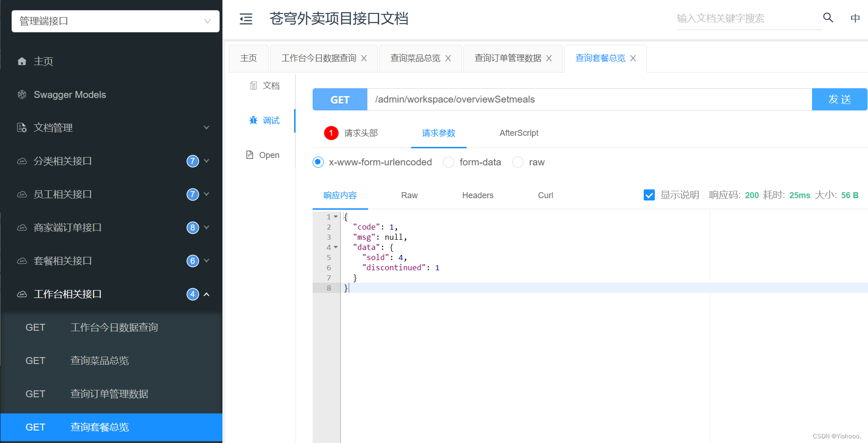868x443 pixels.
Task: Click the cloud icon beside 分类相关接口
Action: click(22, 161)
